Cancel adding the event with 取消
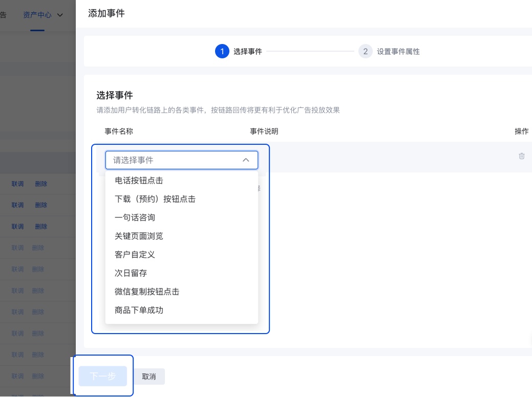 point(149,377)
